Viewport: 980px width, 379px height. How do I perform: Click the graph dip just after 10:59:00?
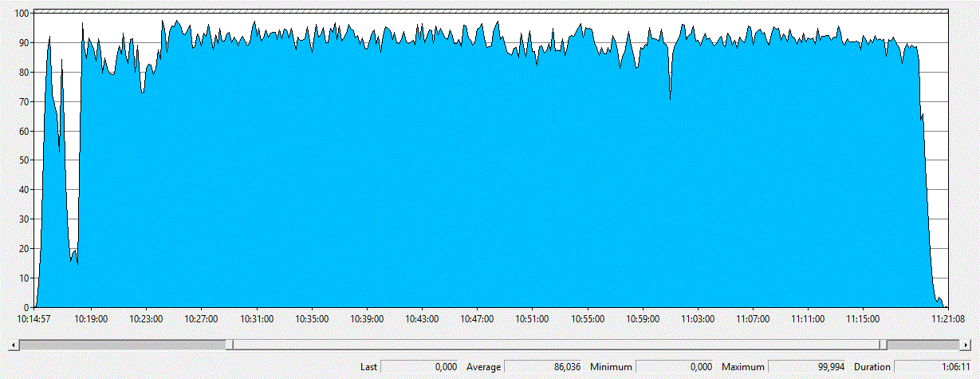[x=670, y=96]
